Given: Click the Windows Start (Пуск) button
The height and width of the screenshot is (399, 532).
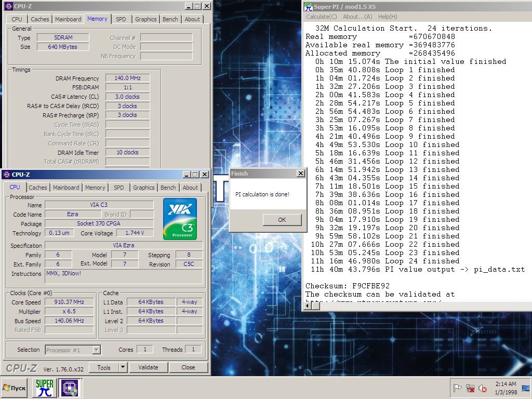Looking at the screenshot, I should pyautogui.click(x=14, y=388).
